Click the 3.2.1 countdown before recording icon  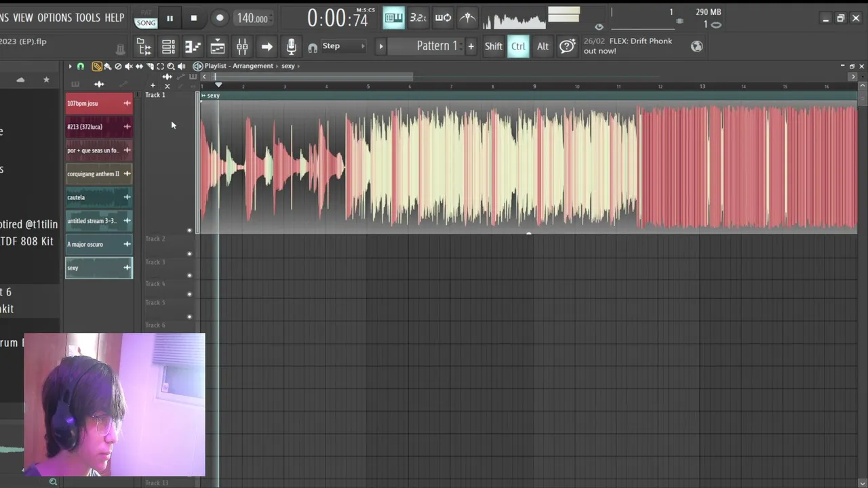[x=418, y=18]
